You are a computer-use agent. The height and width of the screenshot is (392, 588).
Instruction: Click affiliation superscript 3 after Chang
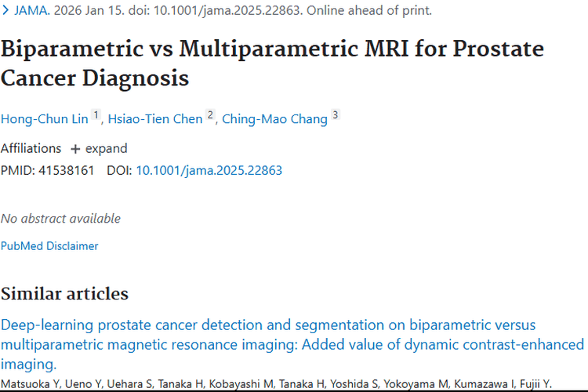335,115
